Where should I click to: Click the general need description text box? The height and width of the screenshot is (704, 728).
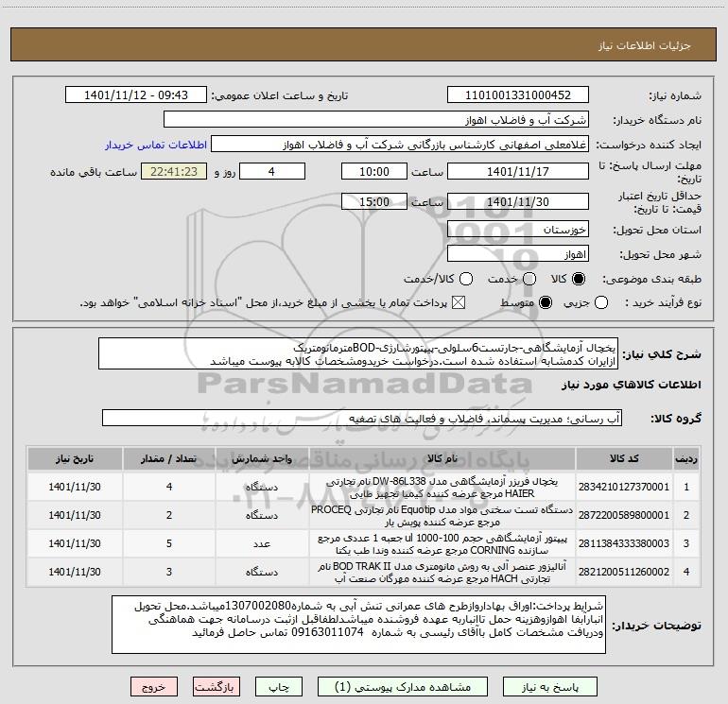[358, 353]
